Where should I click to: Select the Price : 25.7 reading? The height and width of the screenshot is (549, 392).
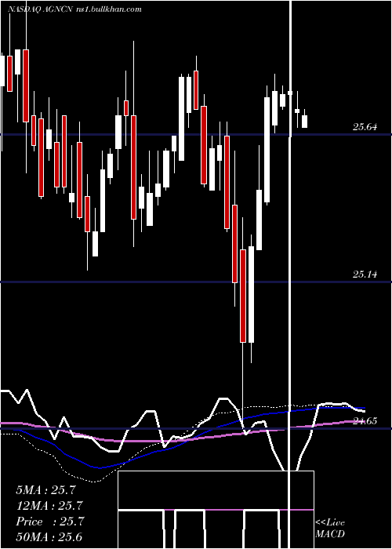(x=49, y=522)
